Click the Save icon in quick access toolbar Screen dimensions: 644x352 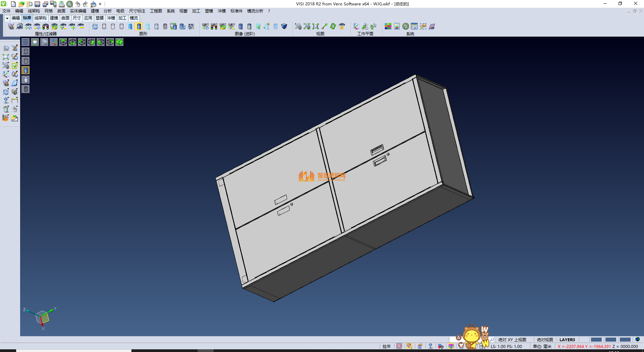37,4
